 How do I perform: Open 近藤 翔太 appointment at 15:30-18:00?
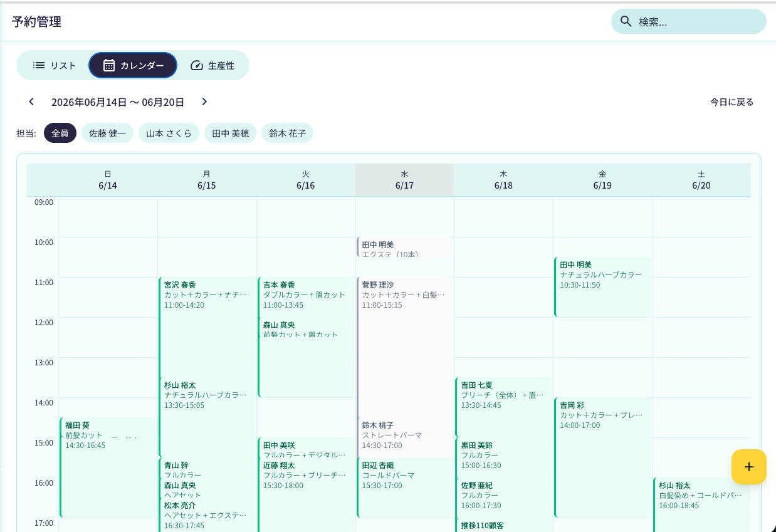tap(305, 495)
